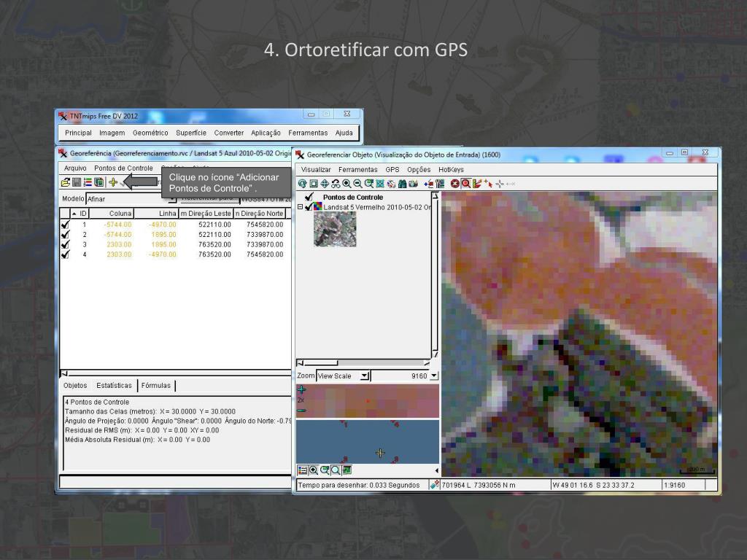Open the Ajuda menu in TNTmips
The height and width of the screenshot is (560, 747).
tap(344, 133)
